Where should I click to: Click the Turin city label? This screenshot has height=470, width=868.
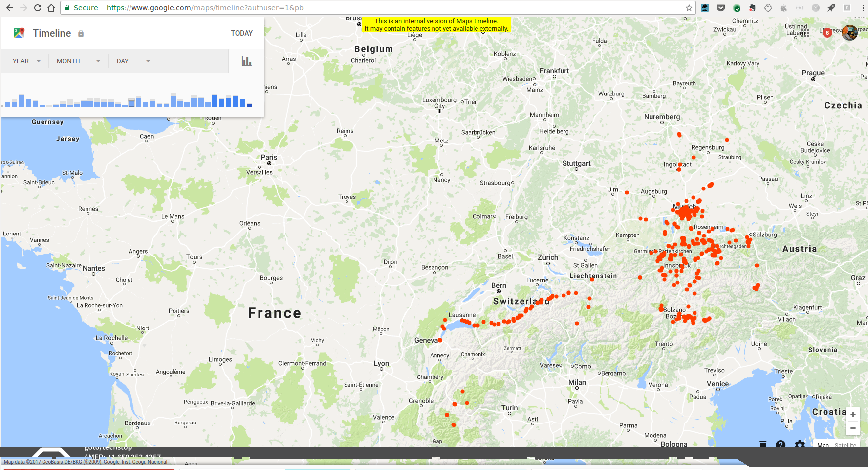[510, 408]
